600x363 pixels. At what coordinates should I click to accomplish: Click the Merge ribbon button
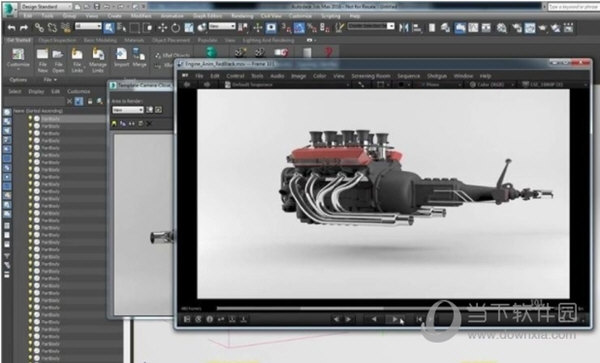(139, 58)
